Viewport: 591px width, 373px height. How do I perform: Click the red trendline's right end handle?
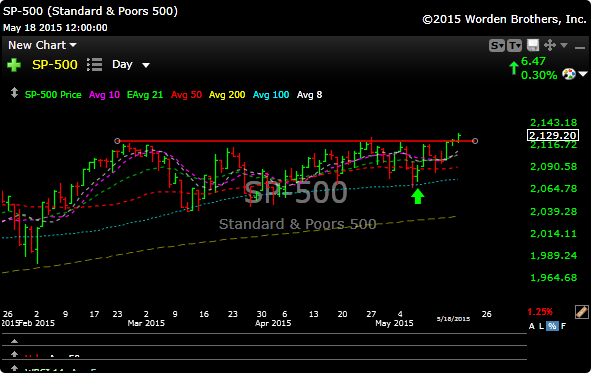click(x=475, y=141)
